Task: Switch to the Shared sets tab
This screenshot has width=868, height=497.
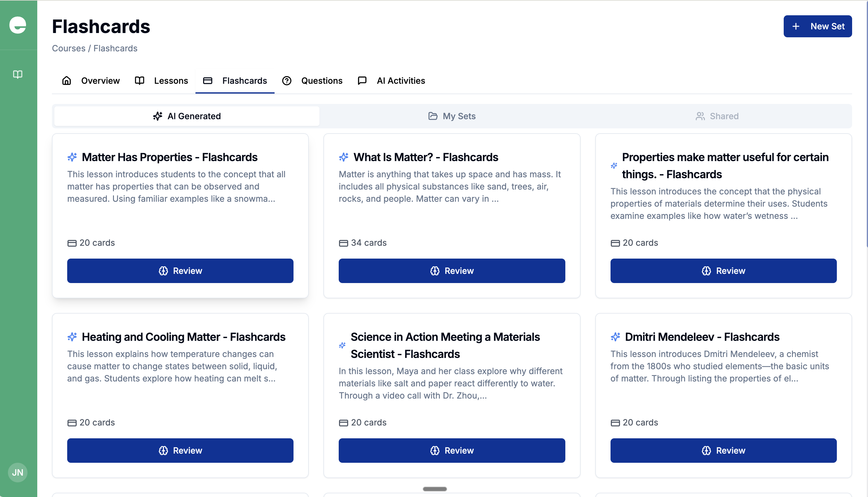Action: (x=717, y=116)
